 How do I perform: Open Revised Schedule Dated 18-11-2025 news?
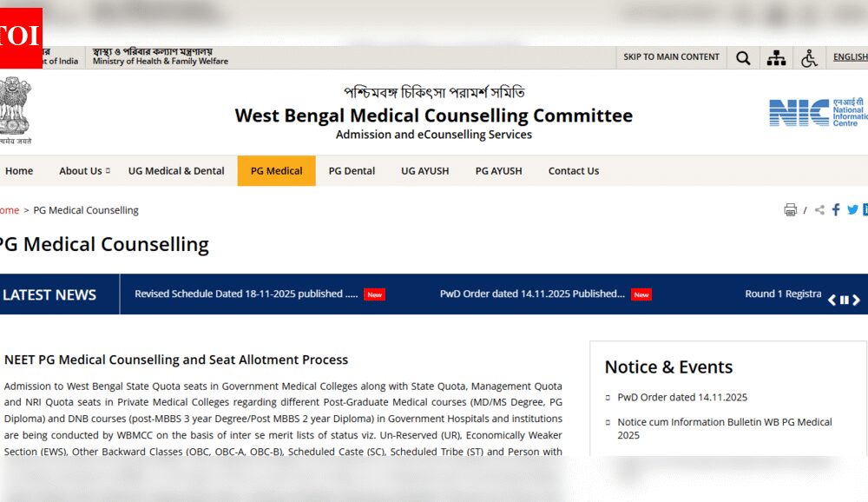pyautogui.click(x=246, y=294)
